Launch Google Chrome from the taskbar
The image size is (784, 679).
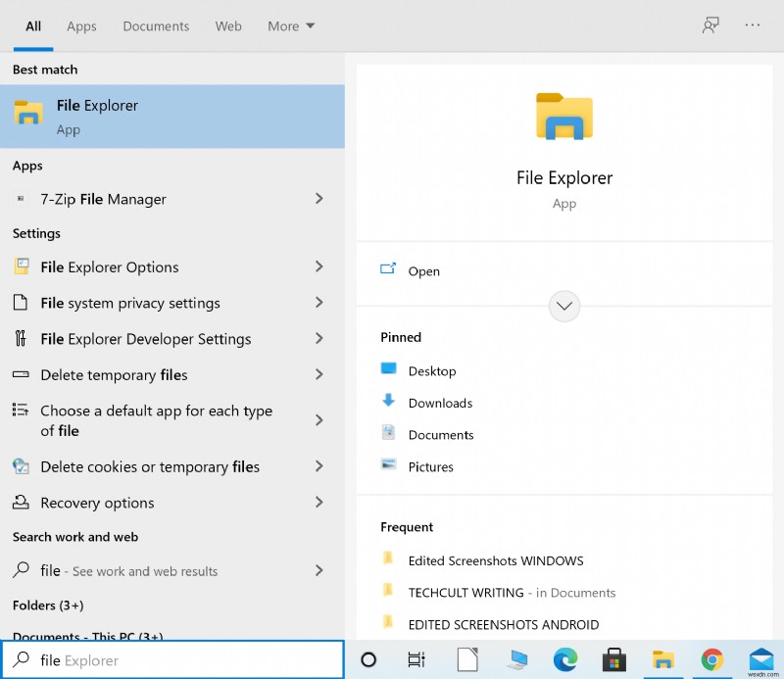[712, 659]
